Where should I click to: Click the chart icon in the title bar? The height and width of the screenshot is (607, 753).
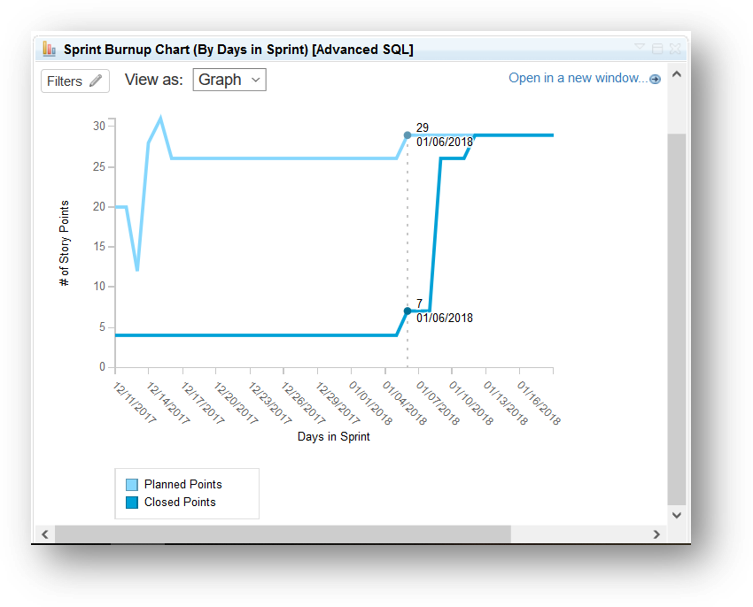(x=49, y=49)
